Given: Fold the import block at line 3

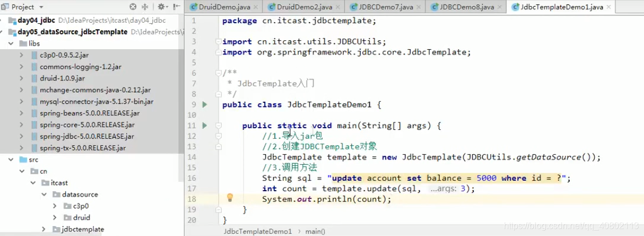Looking at the screenshot, I should point(219,42).
